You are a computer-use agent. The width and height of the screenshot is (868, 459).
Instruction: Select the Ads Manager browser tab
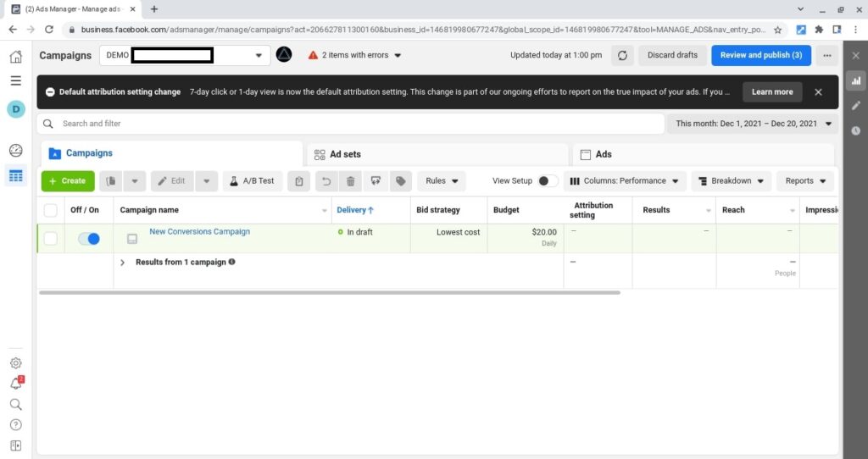coord(73,9)
